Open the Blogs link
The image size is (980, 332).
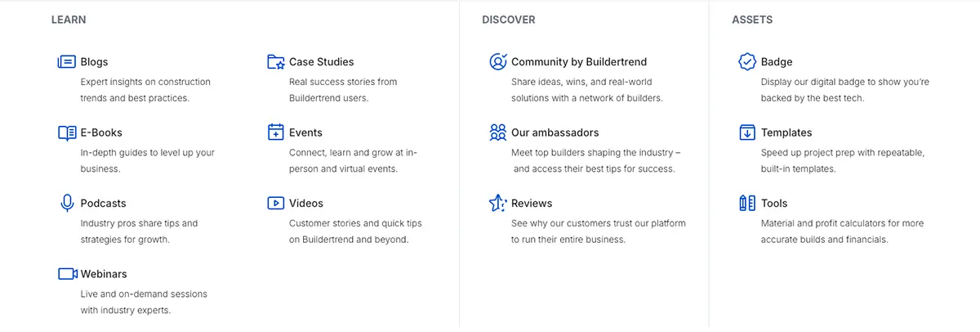click(x=94, y=62)
